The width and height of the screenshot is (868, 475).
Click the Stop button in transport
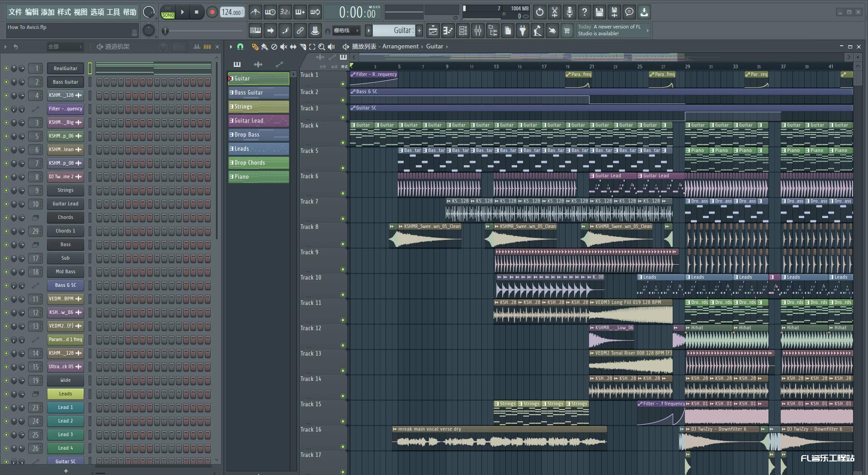(x=196, y=12)
